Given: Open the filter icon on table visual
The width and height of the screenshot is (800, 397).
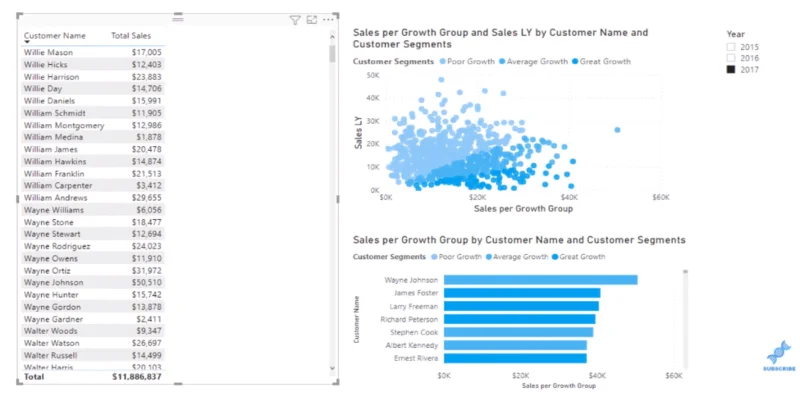Looking at the screenshot, I should [x=294, y=20].
